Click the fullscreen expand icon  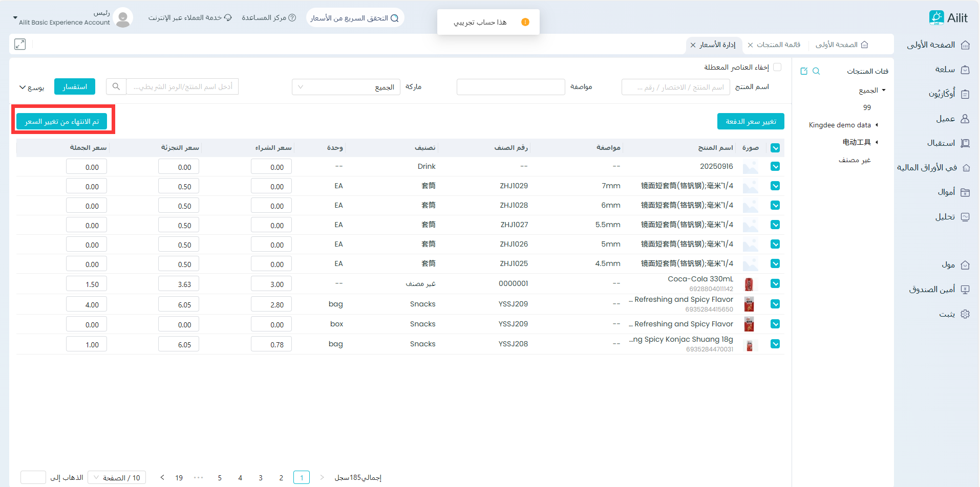[20, 45]
